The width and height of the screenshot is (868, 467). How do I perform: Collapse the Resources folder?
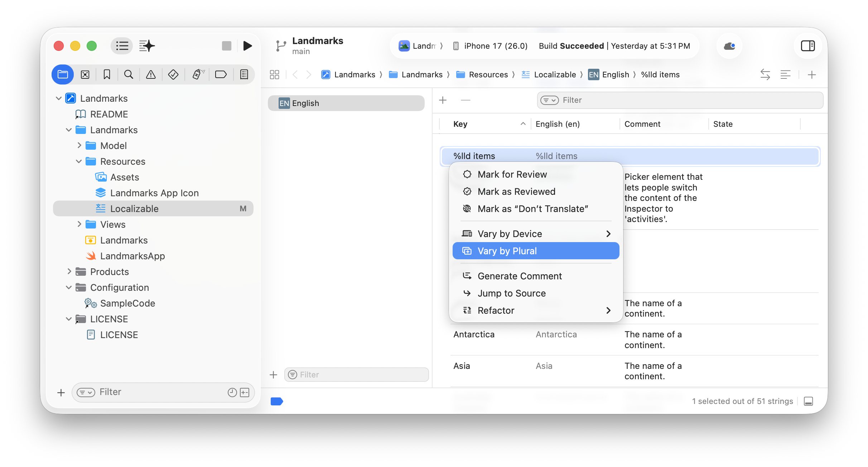(79, 161)
